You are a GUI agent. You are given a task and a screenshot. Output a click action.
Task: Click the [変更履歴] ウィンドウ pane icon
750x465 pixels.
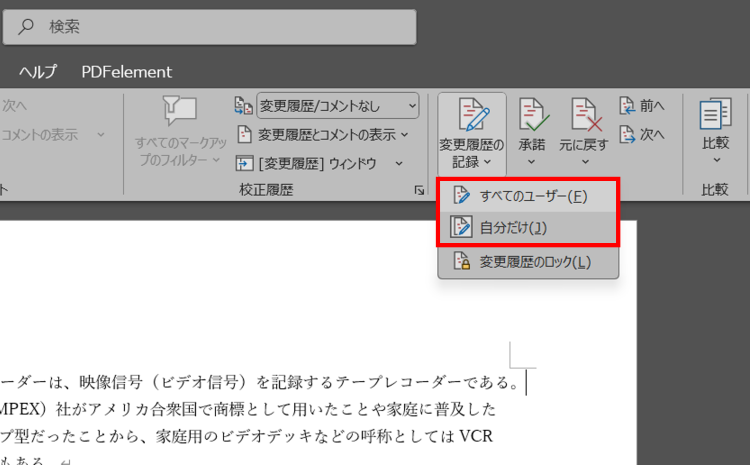pyautogui.click(x=244, y=164)
